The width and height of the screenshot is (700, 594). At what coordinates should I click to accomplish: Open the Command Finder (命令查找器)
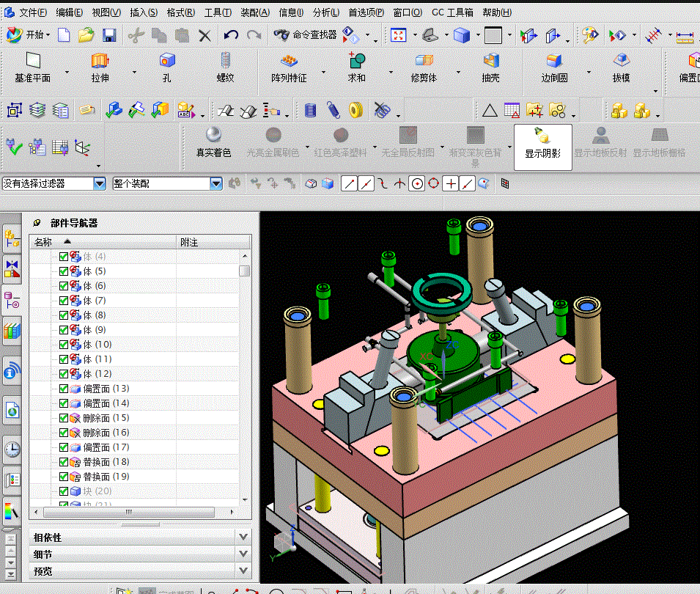click(x=306, y=35)
